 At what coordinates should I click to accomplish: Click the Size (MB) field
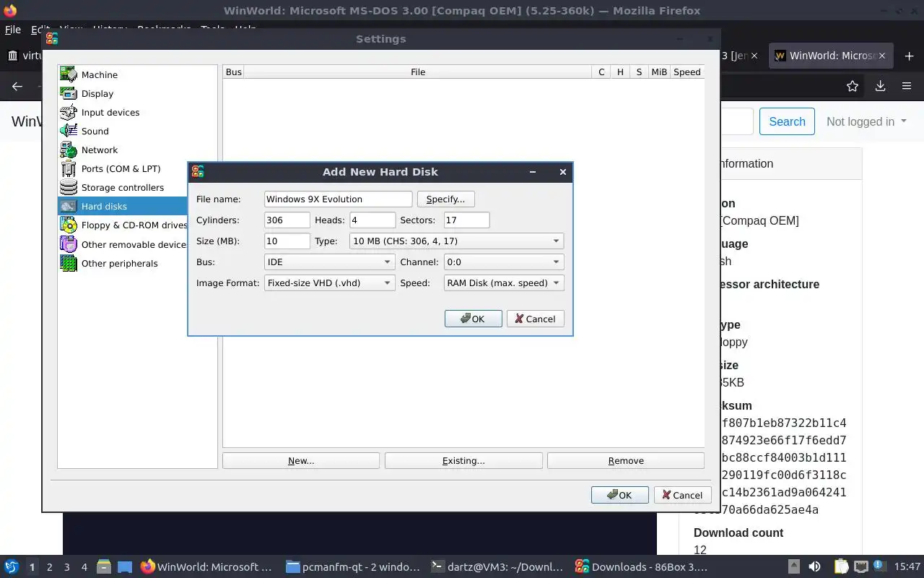pyautogui.click(x=287, y=241)
